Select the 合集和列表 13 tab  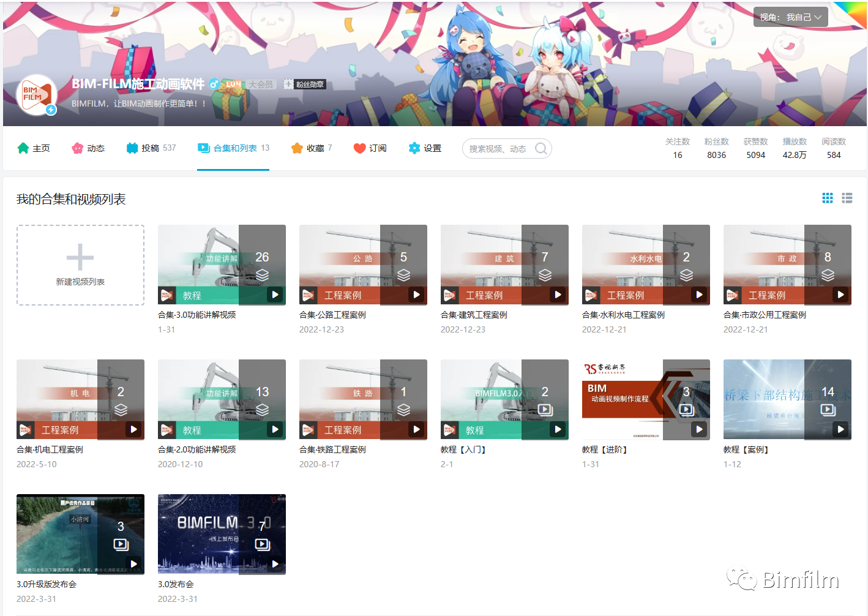tap(233, 148)
